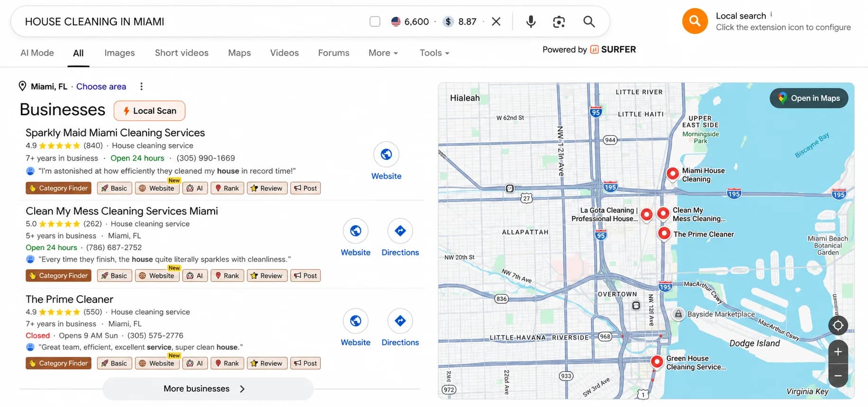Zoom in the map with plus
The height and width of the screenshot is (407, 868).
click(x=838, y=352)
